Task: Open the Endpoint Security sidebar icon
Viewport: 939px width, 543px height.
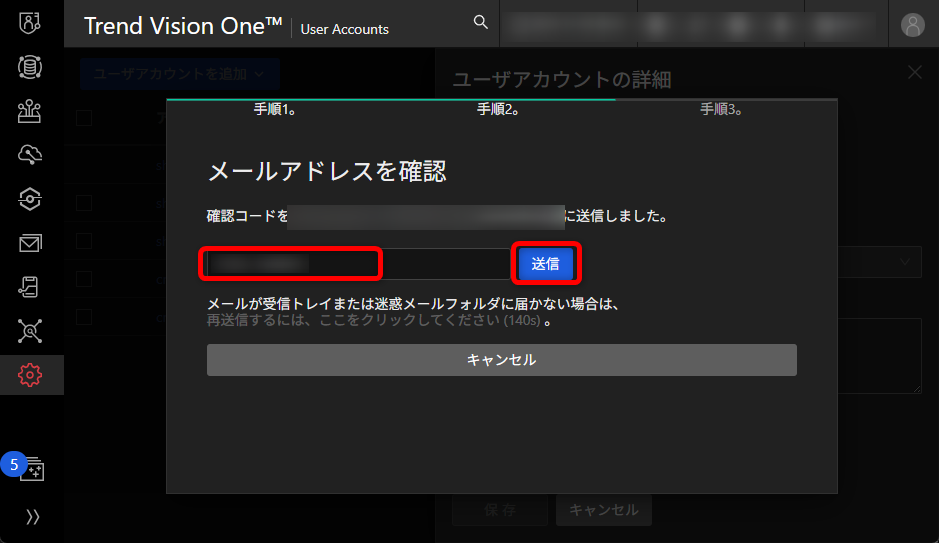Action: pos(29,199)
